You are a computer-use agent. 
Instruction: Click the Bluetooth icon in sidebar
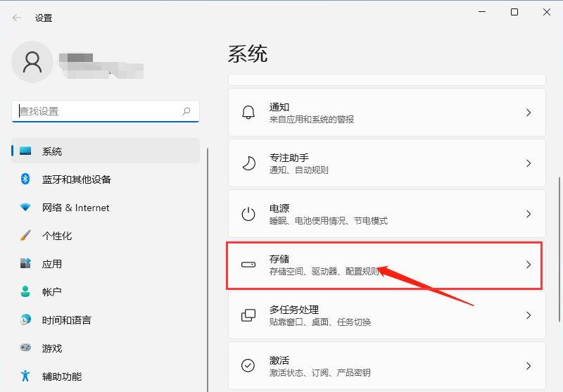click(x=25, y=179)
